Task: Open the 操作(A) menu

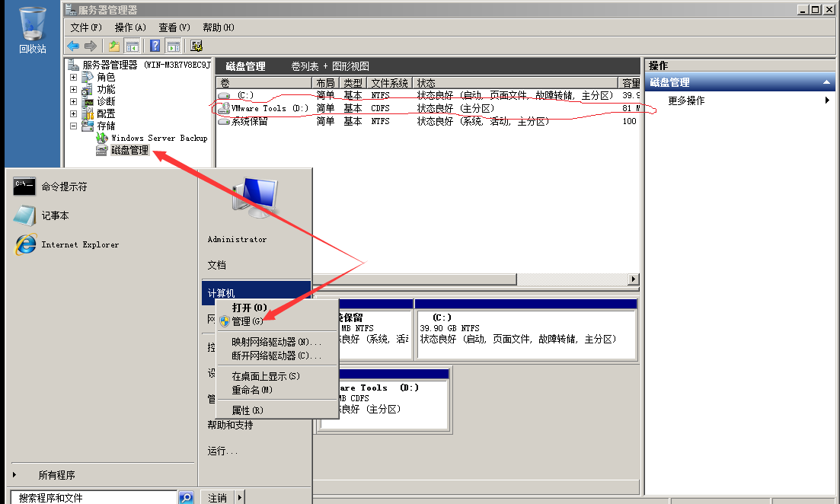Action: (130, 27)
